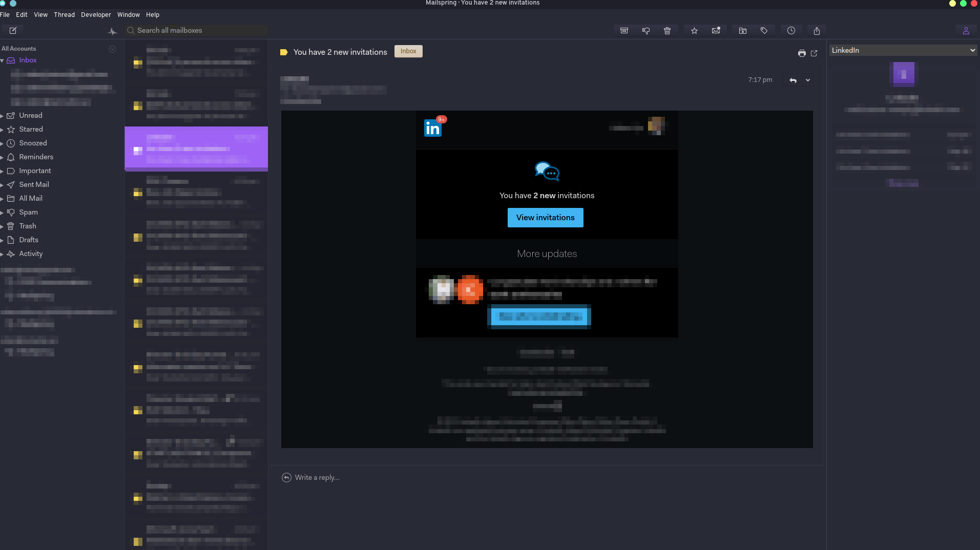This screenshot has width=980, height=550.
Task: Select the Snoozed mailbox in sidebar
Action: (32, 143)
